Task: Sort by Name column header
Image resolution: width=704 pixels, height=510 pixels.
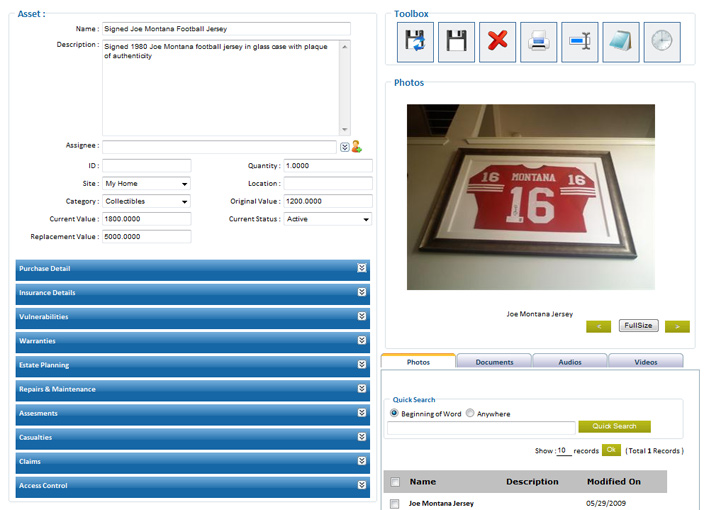Action: pos(422,482)
